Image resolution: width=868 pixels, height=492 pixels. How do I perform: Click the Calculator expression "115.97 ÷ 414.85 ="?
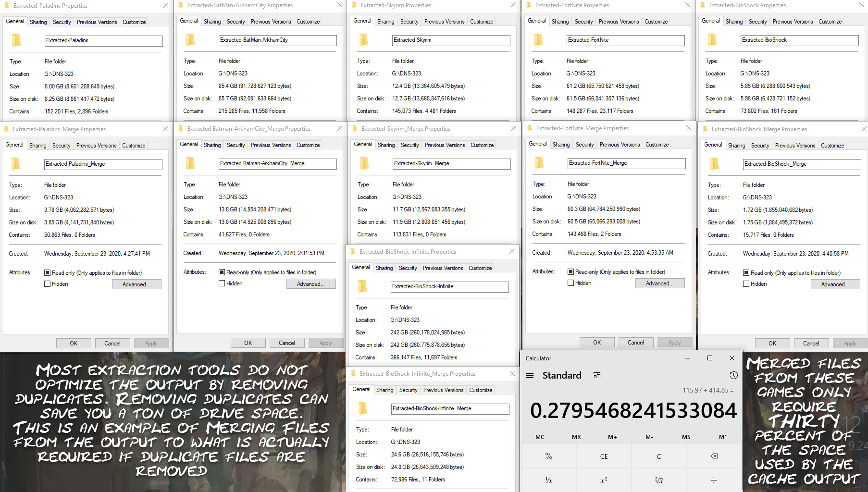click(x=708, y=390)
